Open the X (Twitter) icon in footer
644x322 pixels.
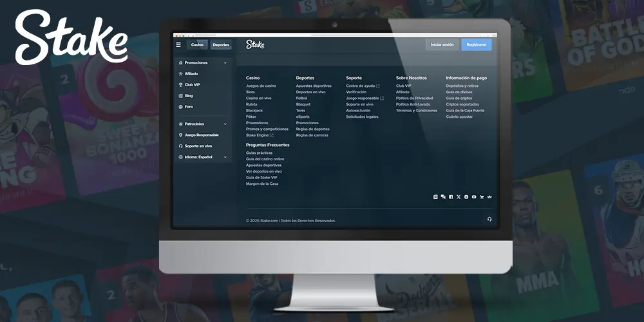coord(459,196)
